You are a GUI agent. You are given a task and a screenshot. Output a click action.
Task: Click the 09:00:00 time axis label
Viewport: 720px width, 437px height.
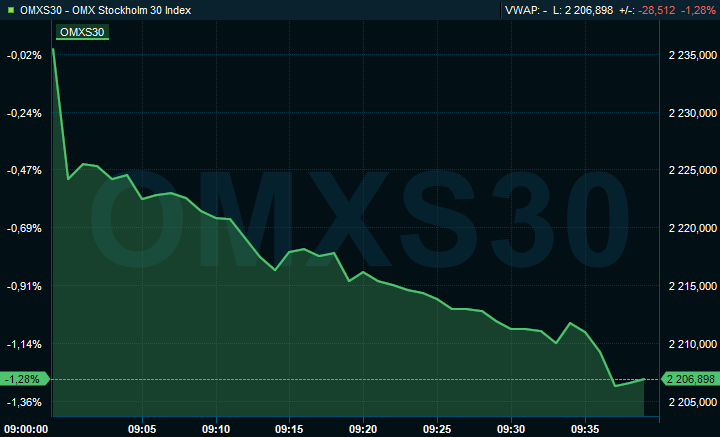[26, 429]
